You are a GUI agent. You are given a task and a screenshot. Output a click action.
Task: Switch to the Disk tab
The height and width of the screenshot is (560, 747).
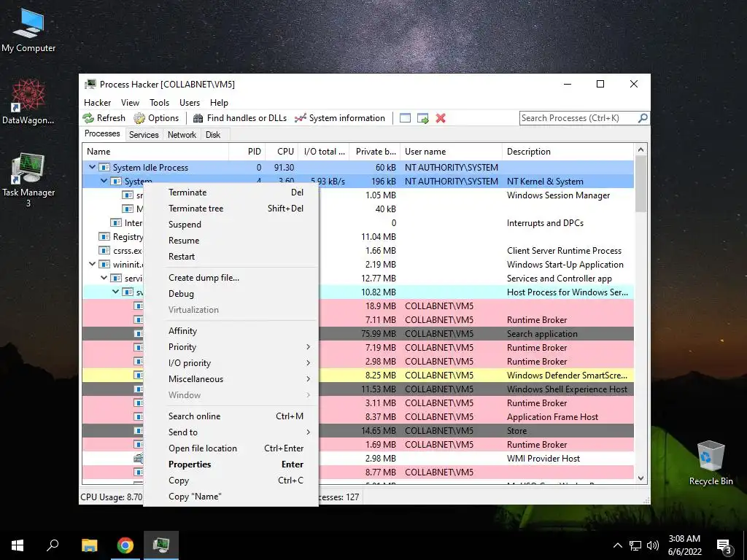click(x=213, y=135)
